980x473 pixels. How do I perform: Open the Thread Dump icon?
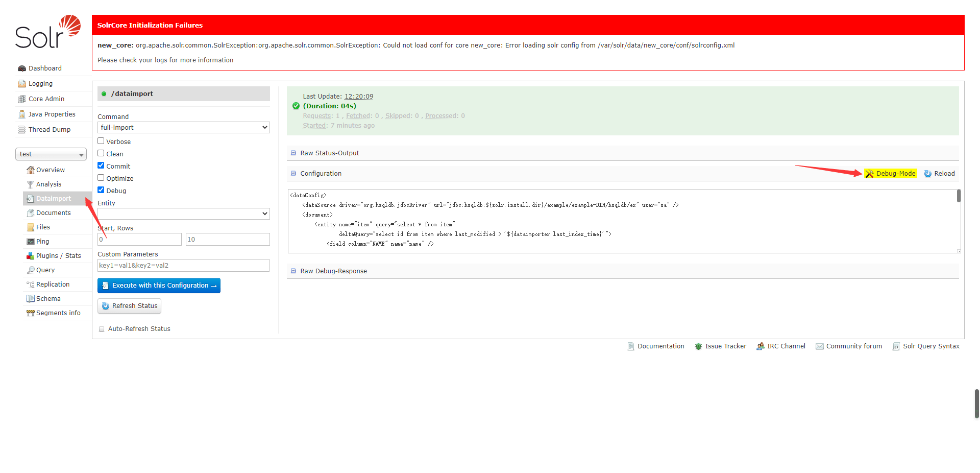click(21, 130)
